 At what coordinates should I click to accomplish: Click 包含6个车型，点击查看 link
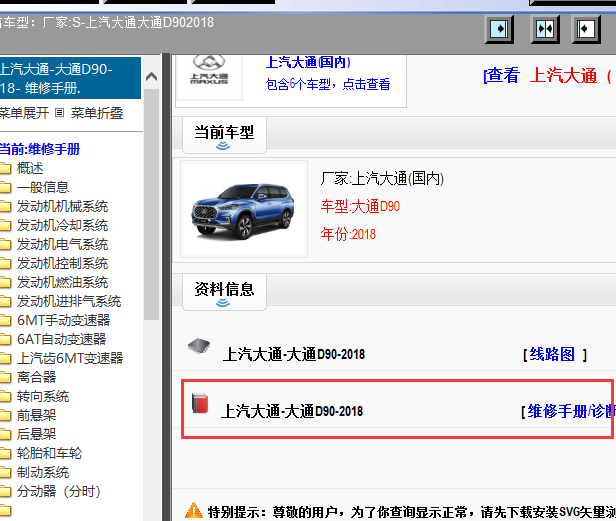328,84
